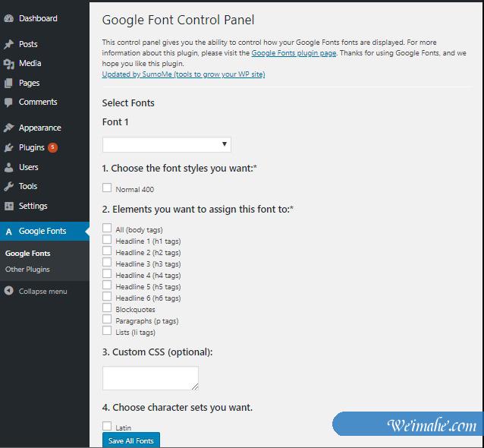Image resolution: width=484 pixels, height=448 pixels.
Task: Click the Users person icon
Action: click(x=8, y=167)
